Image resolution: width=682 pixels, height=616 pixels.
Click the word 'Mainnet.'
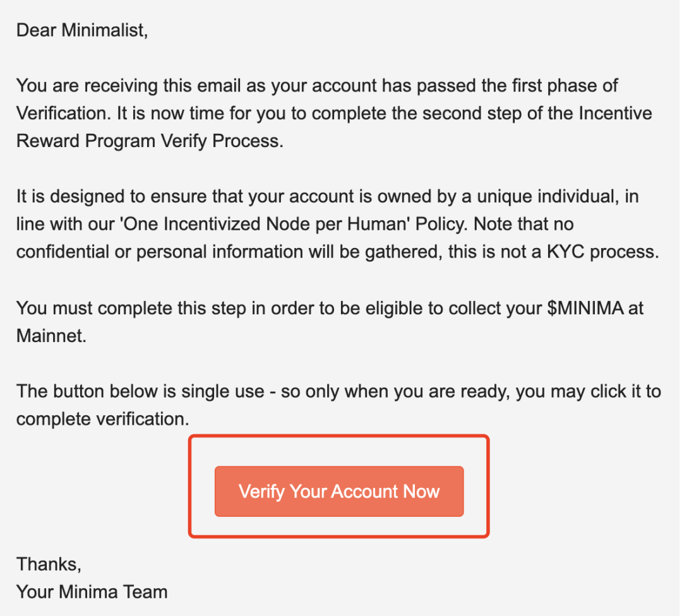[51, 336]
